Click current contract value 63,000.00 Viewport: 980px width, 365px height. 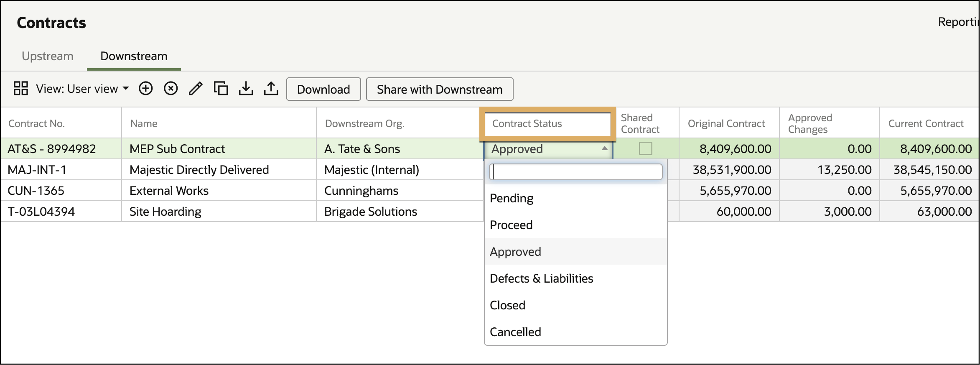coord(929,211)
